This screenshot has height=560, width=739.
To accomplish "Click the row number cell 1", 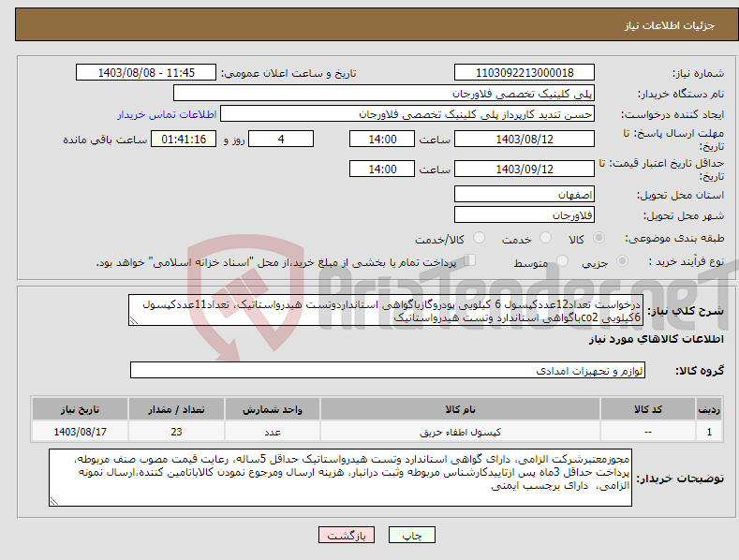I will 709,432.
